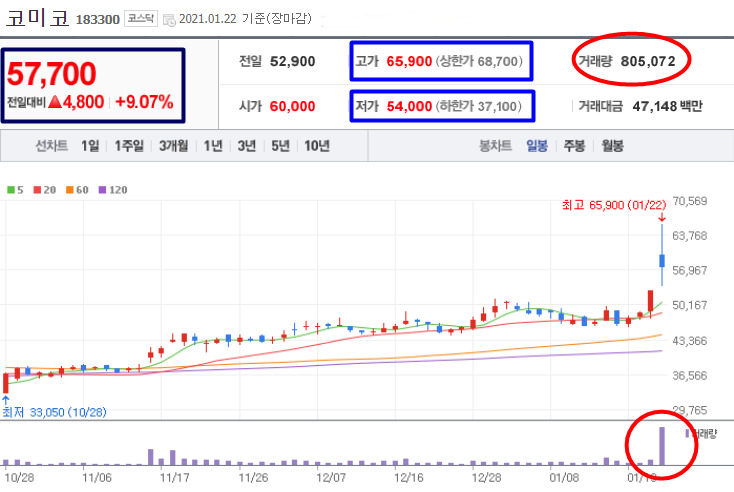Viewport: 734px width, 492px height.
Task: Select the 일봉 candlestick chart
Action: tap(537, 146)
